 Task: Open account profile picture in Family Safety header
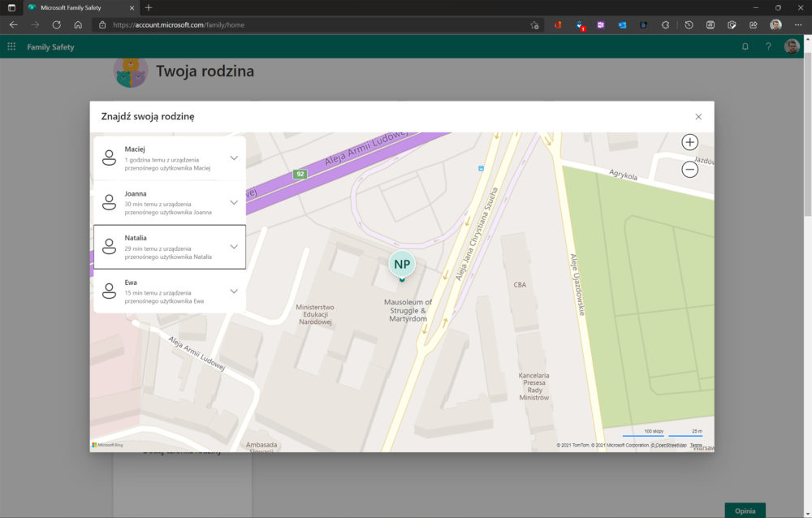pyautogui.click(x=791, y=46)
